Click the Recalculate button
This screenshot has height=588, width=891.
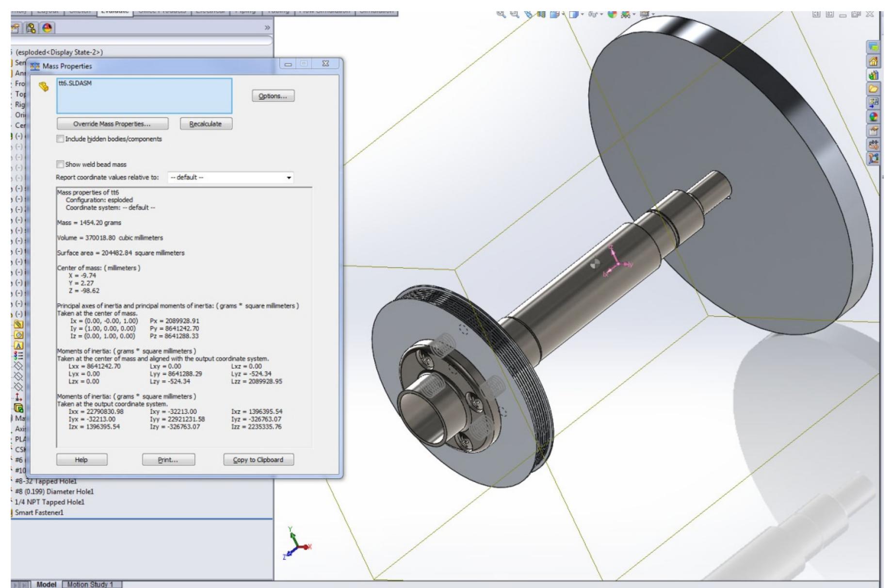(x=206, y=124)
